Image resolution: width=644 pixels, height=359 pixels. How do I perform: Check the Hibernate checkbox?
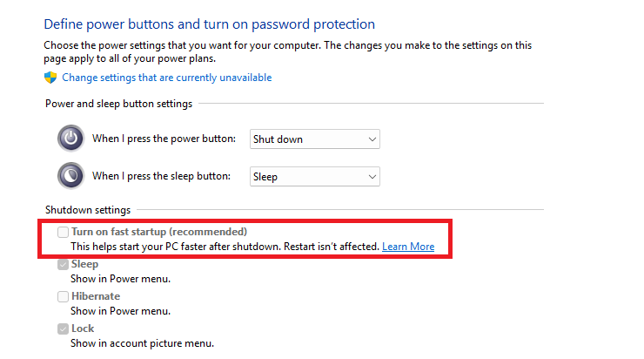pos(63,296)
